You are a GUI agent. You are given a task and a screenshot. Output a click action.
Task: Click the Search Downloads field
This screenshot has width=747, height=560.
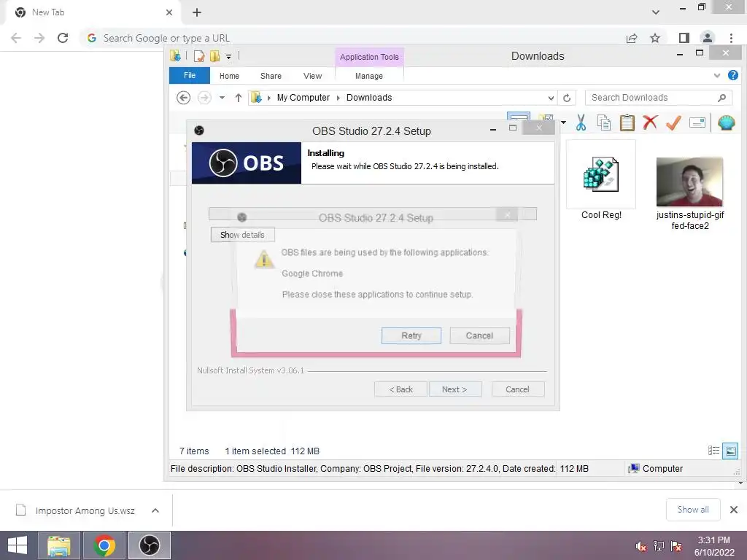click(x=659, y=98)
